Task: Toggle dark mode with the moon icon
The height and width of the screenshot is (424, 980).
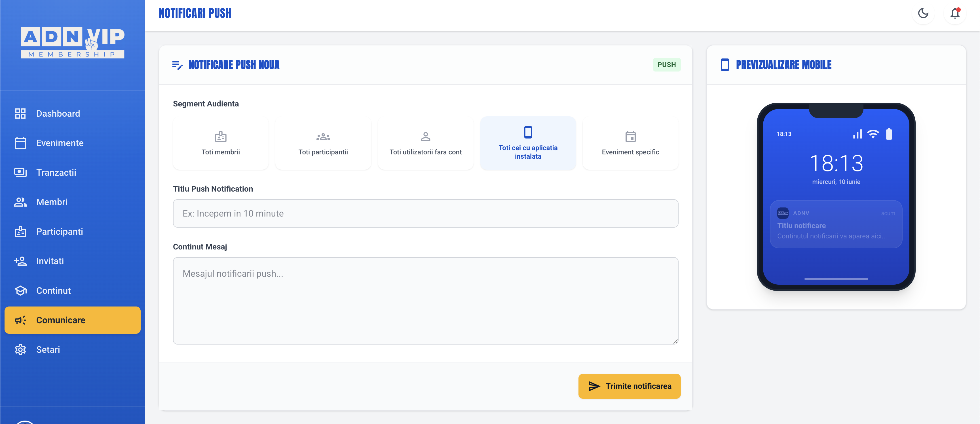Action: pyautogui.click(x=923, y=13)
